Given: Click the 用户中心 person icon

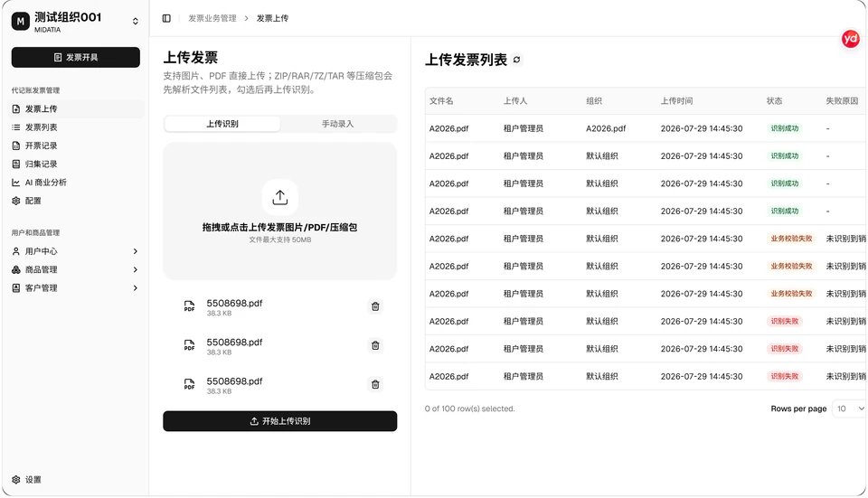Looking at the screenshot, I should coord(16,251).
